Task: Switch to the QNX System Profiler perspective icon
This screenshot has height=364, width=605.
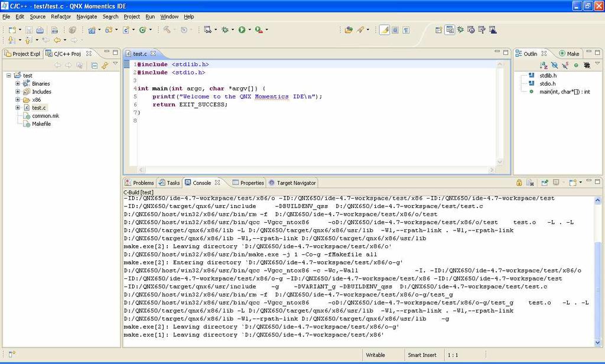Action: pos(471,30)
